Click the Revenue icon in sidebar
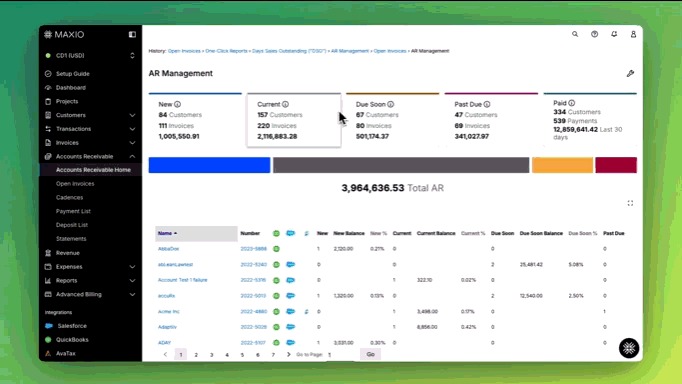The width and height of the screenshot is (682, 384). coord(48,253)
